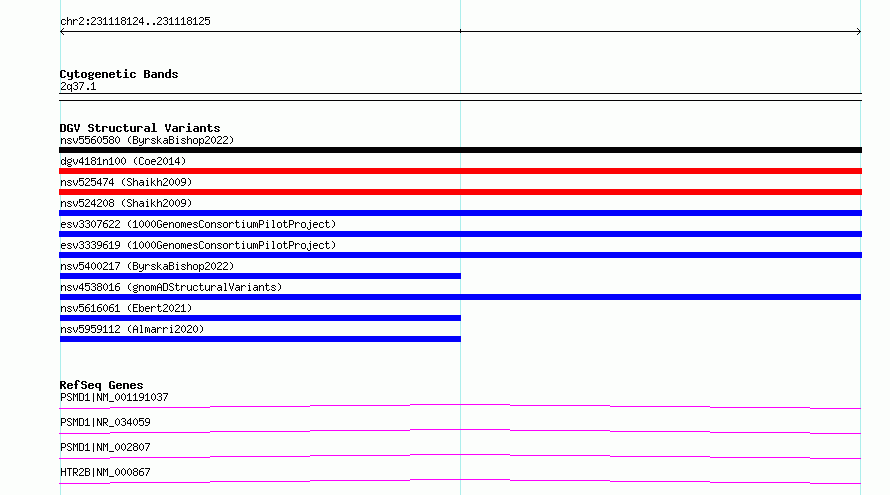Select PSMD1|NM_001191037 transcript label
Image resolution: width=890 pixels, height=495 pixels.
coord(114,397)
